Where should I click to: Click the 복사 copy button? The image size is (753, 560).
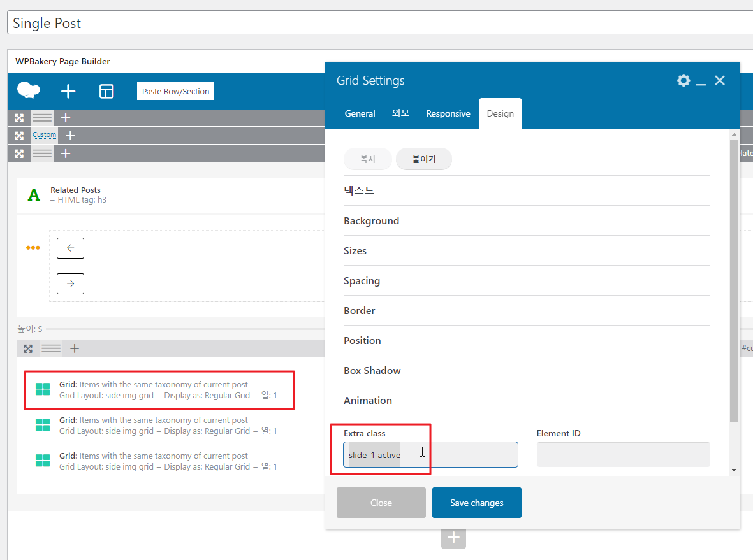click(368, 159)
